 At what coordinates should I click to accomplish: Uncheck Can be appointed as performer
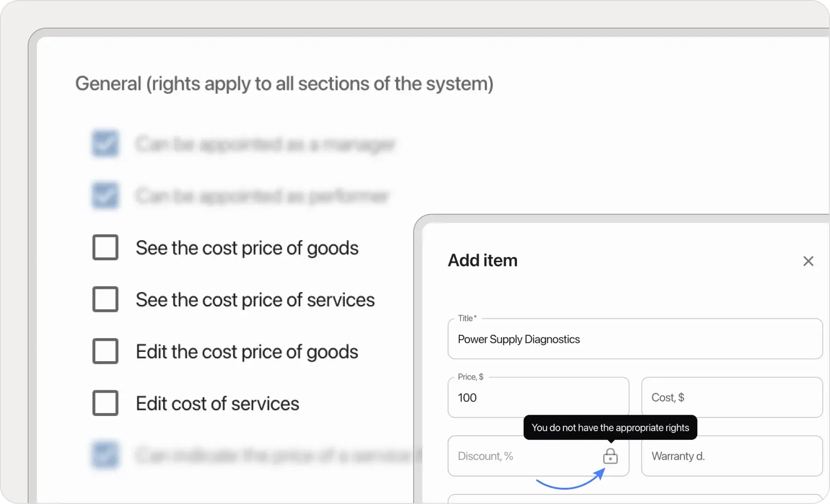[x=106, y=196]
